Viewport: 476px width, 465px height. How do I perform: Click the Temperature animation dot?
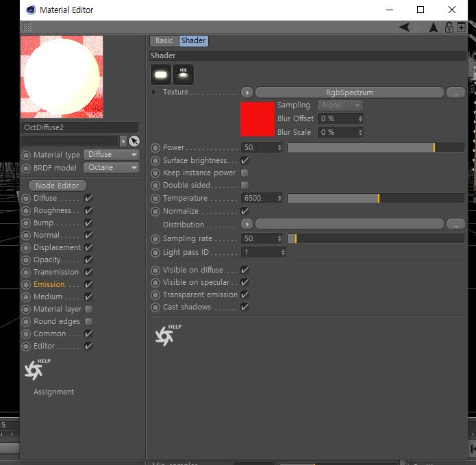click(x=155, y=199)
